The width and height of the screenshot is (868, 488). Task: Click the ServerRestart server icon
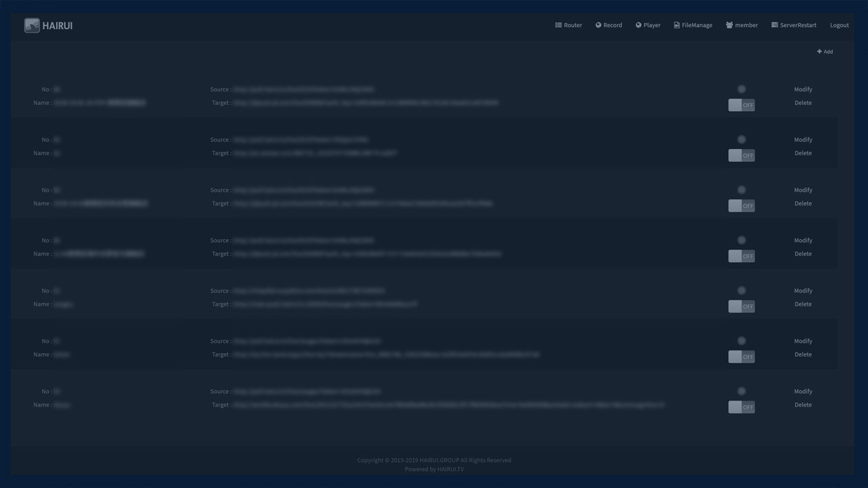(x=774, y=25)
